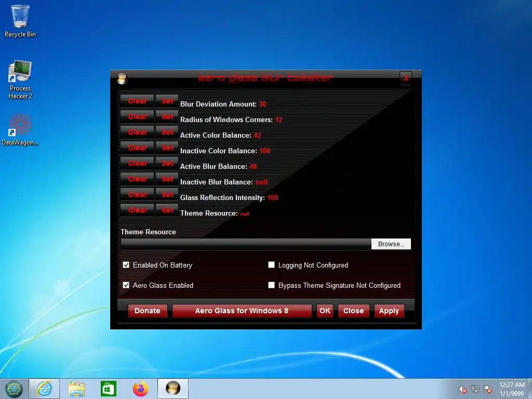Screen dimensions: 532x399
Task: Show the clock and date flyout
Action: click(x=512, y=389)
